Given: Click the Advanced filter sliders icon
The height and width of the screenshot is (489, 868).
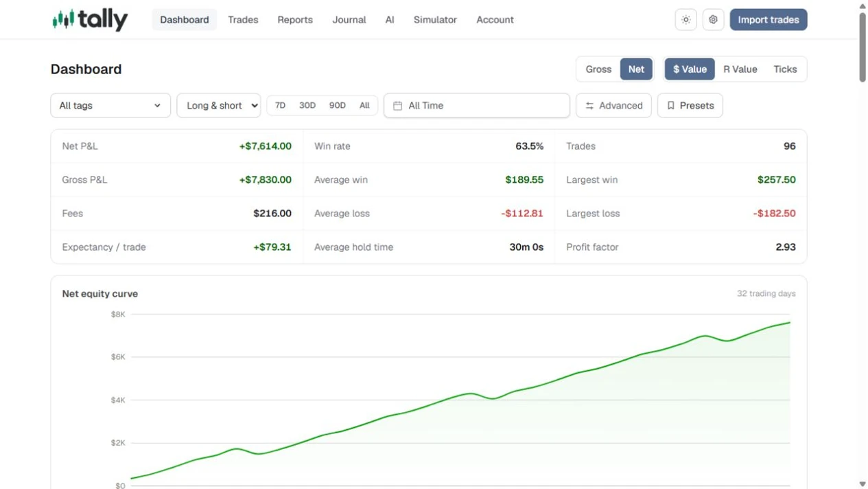Looking at the screenshot, I should pos(589,106).
